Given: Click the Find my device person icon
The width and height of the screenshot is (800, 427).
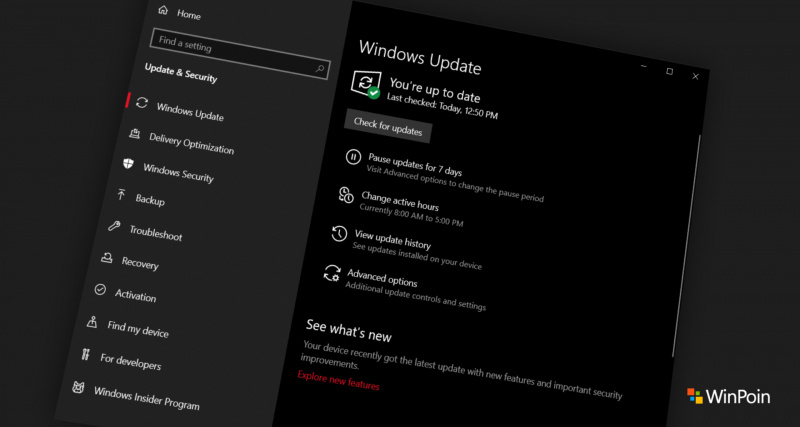Looking at the screenshot, I should tap(92, 322).
